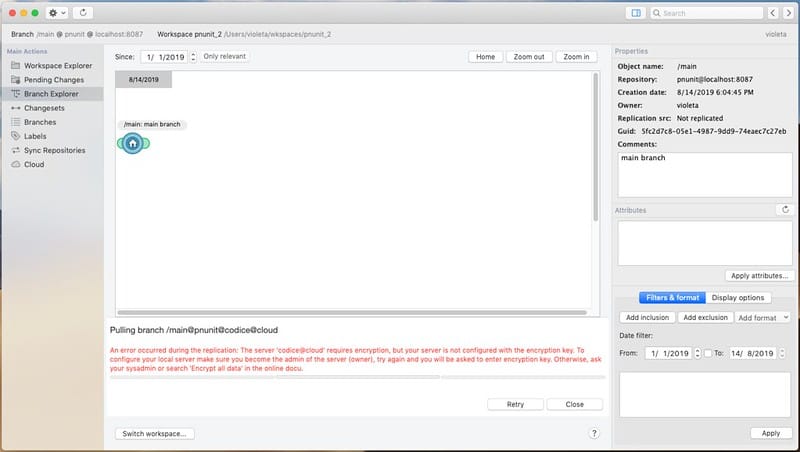This screenshot has width=800, height=452.
Task: Switch to Display options tab
Action: [x=738, y=298]
